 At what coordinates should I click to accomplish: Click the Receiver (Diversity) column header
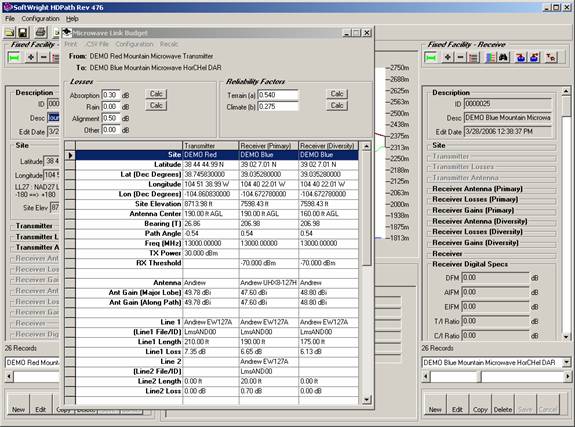pos(328,146)
